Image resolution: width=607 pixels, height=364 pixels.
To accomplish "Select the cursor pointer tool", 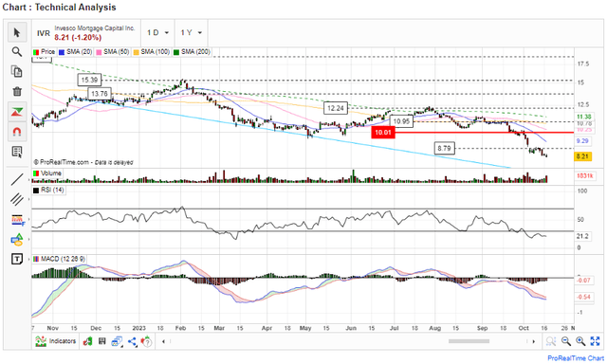I will click(x=17, y=32).
